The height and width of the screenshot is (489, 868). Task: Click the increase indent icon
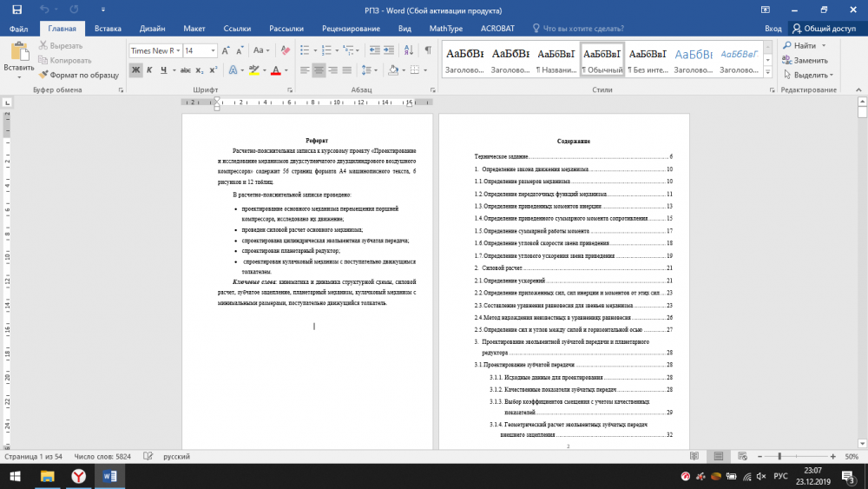390,50
